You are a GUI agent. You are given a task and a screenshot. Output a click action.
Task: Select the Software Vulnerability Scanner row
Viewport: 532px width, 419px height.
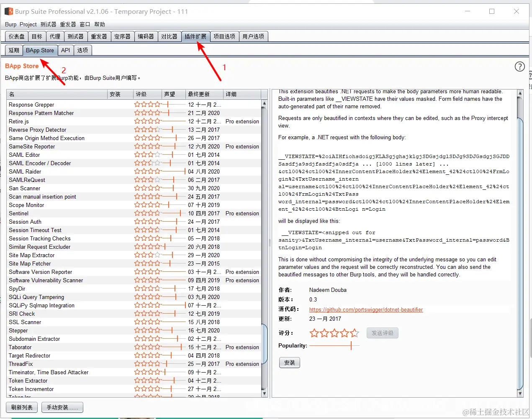(x=134, y=280)
